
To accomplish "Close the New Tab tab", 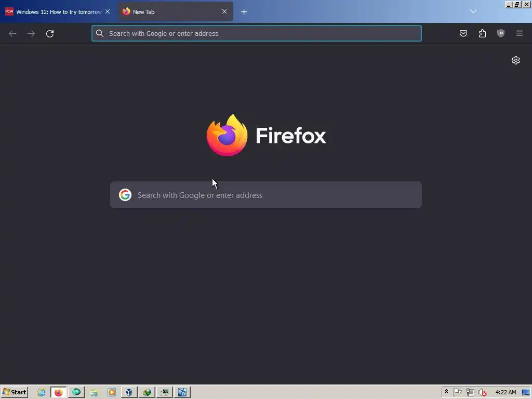I will click(224, 11).
